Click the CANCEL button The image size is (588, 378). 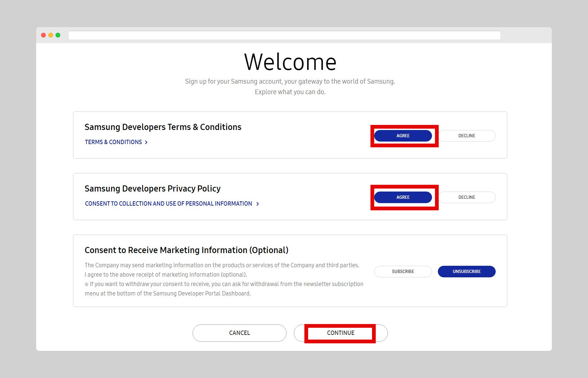tap(240, 333)
